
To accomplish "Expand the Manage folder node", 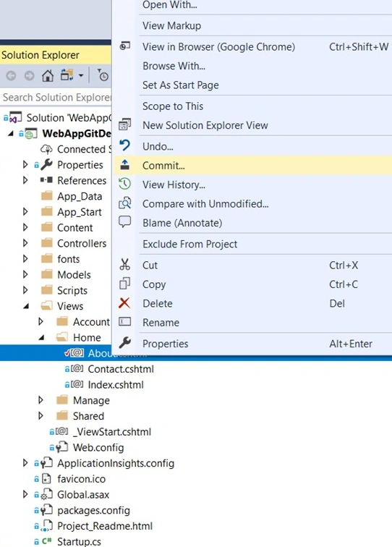I will [41, 400].
